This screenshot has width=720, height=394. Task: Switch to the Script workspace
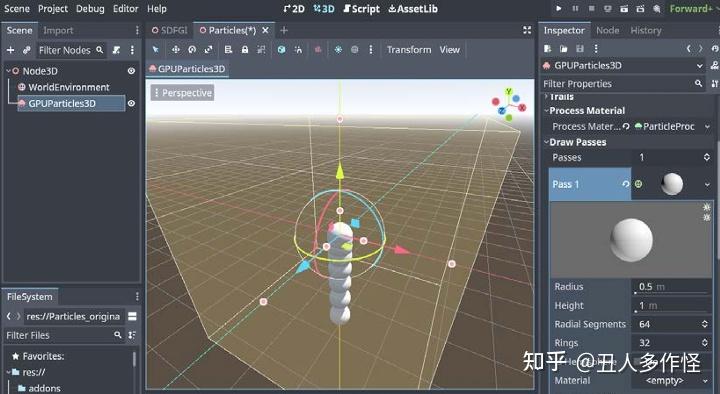(x=361, y=9)
